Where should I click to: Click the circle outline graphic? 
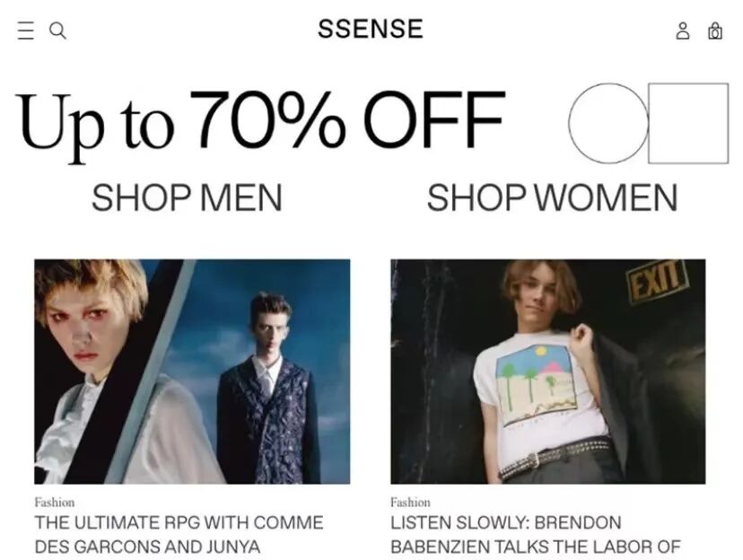pyautogui.click(x=608, y=123)
